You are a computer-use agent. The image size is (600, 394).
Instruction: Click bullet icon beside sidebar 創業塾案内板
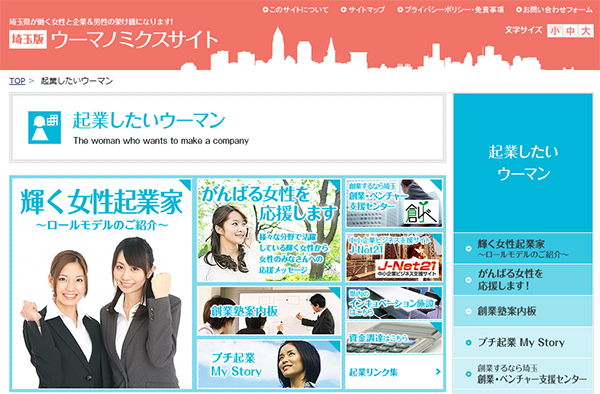(x=468, y=311)
